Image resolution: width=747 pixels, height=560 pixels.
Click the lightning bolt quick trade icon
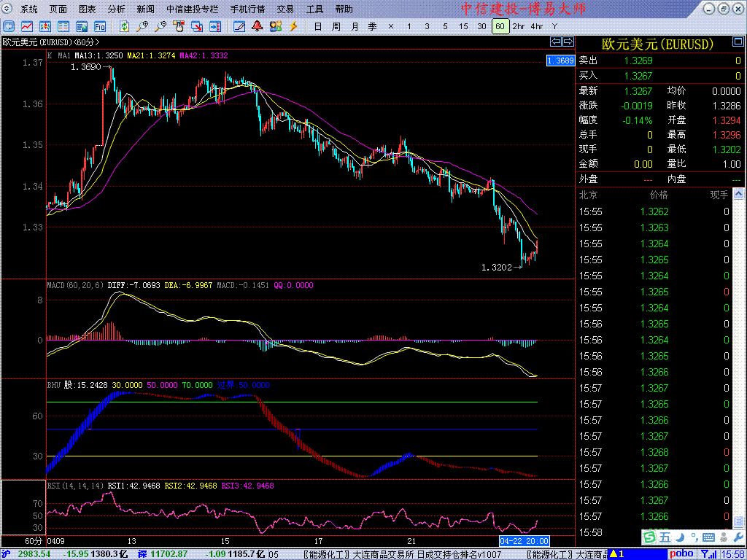tap(293, 26)
